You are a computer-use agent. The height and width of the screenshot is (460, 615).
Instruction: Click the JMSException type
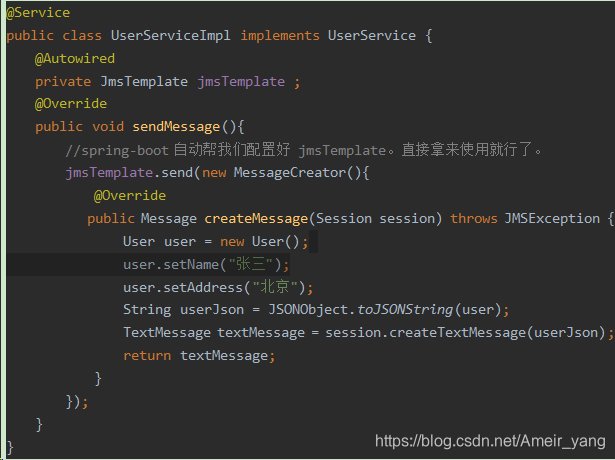pos(552,219)
